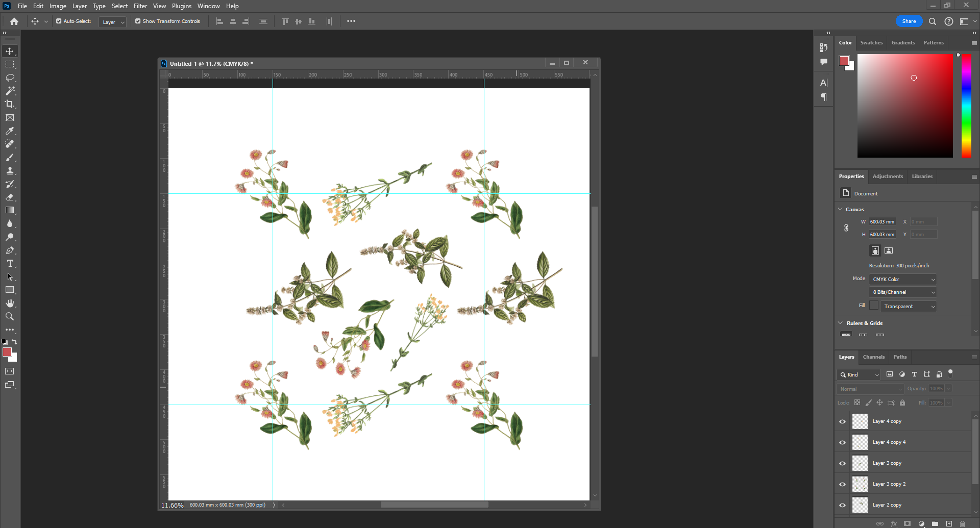
Task: Switch to the Adjustments tab
Action: click(888, 177)
